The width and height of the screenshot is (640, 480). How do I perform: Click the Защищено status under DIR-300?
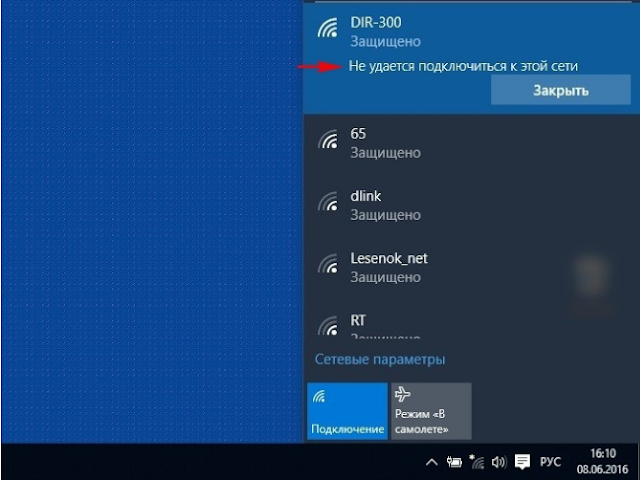click(x=385, y=42)
